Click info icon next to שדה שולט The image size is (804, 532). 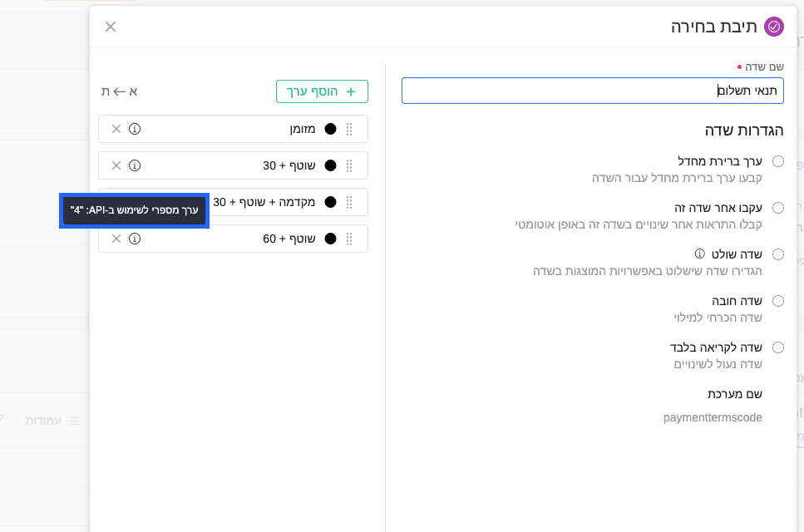tap(699, 254)
